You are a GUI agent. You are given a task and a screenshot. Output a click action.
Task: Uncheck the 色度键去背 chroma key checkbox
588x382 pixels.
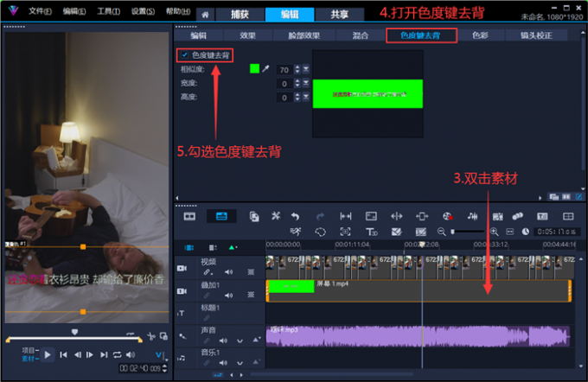tap(184, 55)
